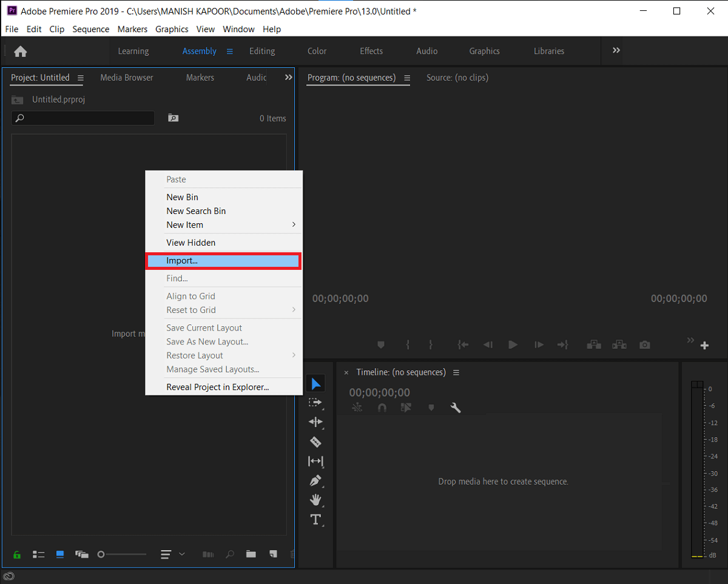Select the Pen tool

315,481
